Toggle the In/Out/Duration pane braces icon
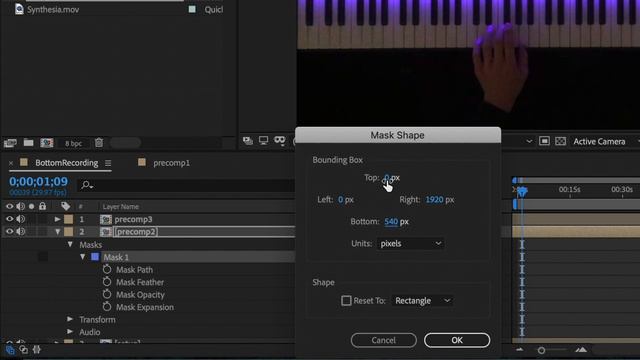Screen dimensions: 640x360 (x=37, y=350)
